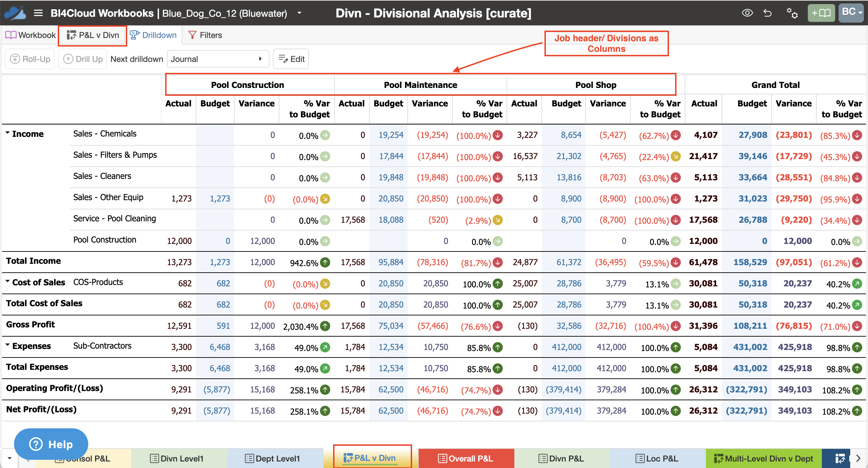Screen dimensions: 868x468
Task: Open the Overall P&L sheet tab
Action: click(466, 458)
